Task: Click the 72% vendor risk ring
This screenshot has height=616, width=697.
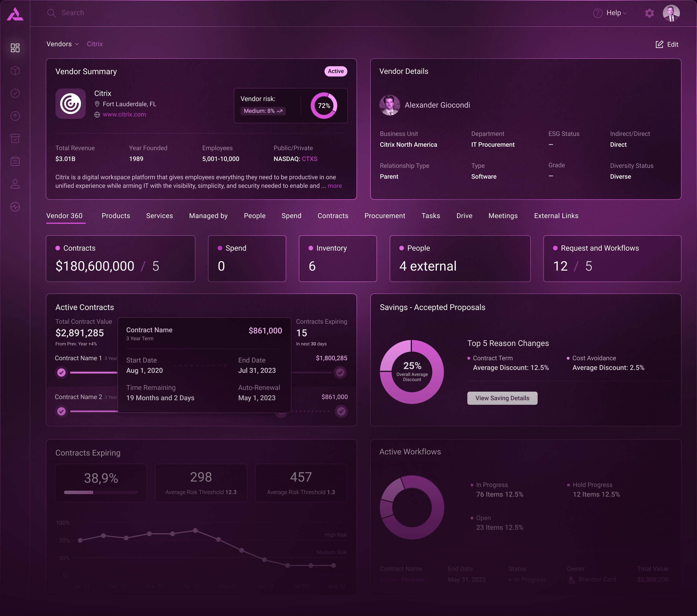Action: pos(324,106)
